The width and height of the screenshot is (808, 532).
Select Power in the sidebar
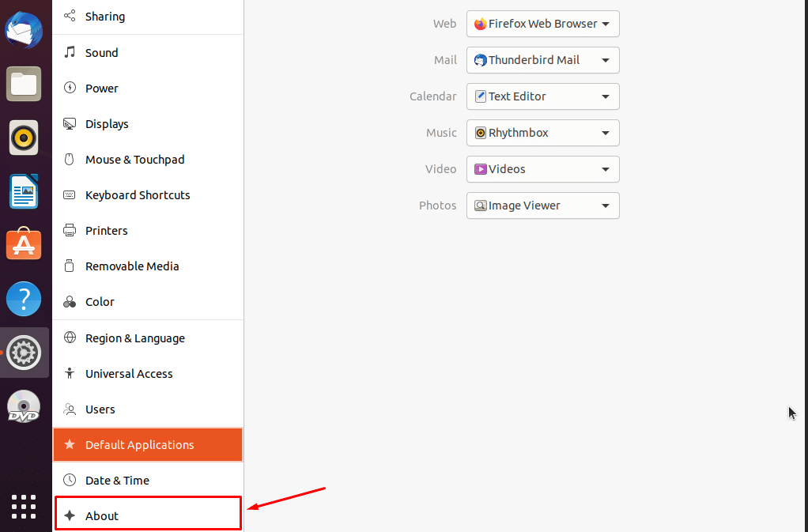coord(148,88)
